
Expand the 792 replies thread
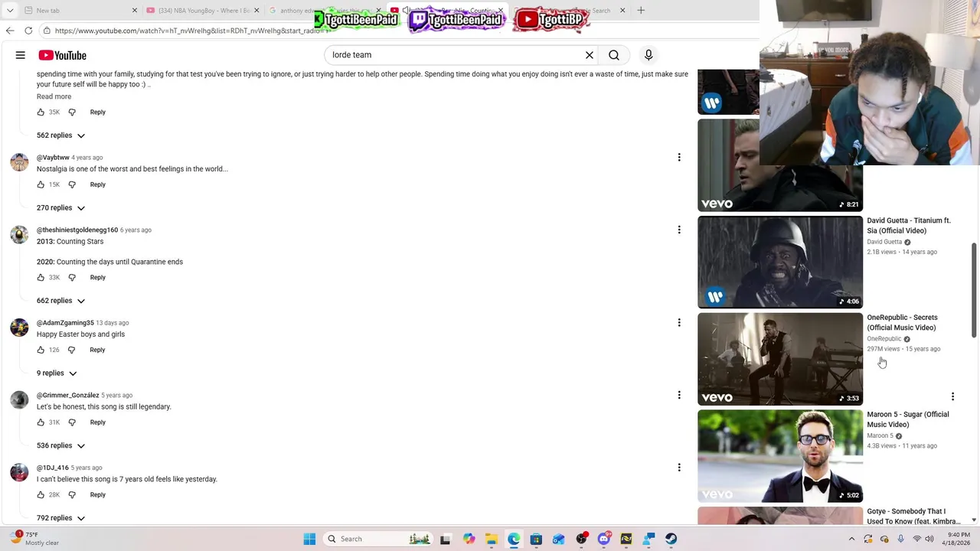[60, 518]
